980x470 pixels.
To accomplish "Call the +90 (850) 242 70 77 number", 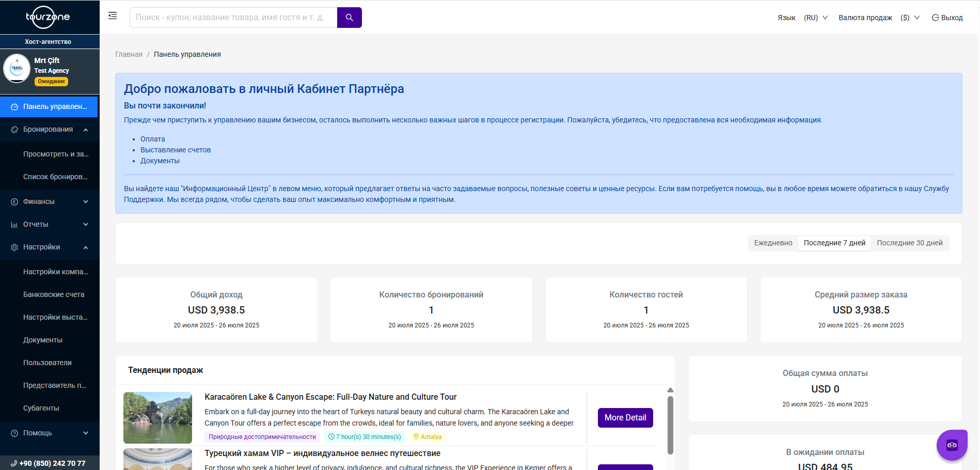I will coord(52,463).
